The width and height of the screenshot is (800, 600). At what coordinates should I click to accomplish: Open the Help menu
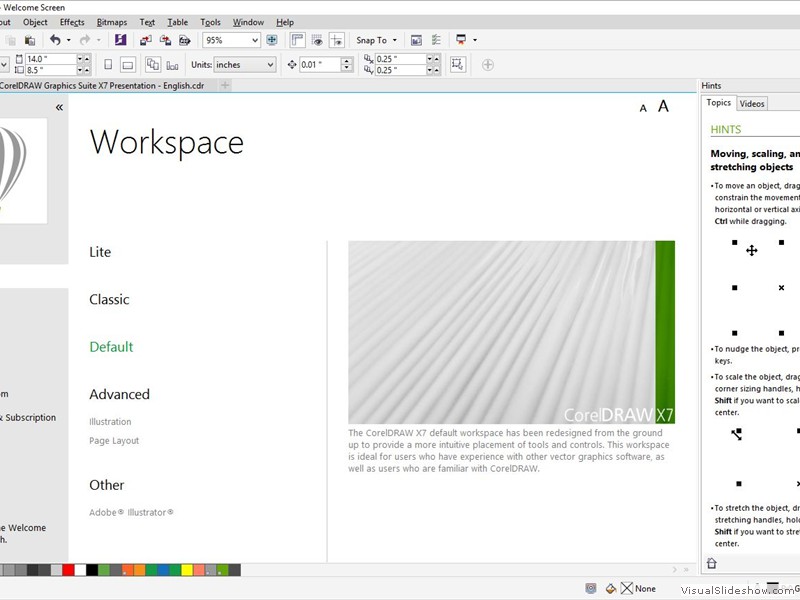285,22
